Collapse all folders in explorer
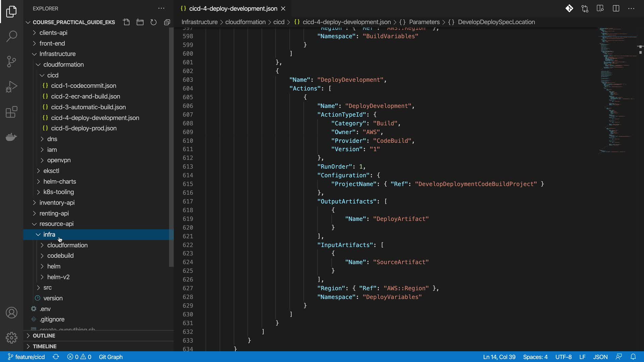 (167, 22)
